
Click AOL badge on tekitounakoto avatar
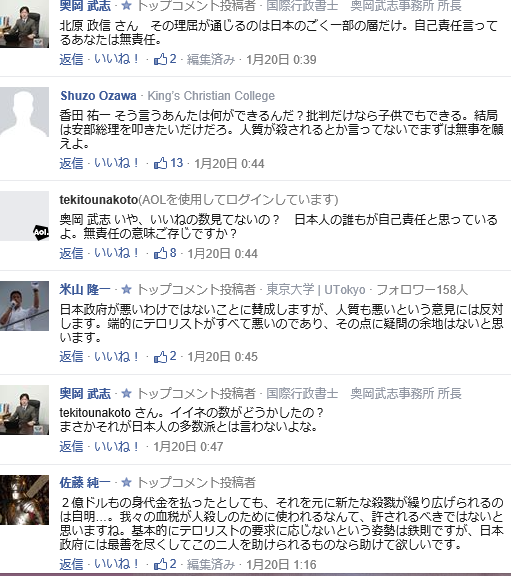point(41,232)
